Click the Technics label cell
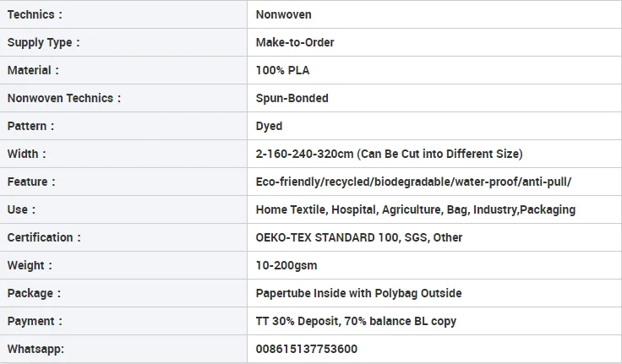Image resolution: width=622 pixels, height=364 pixels. coord(35,15)
